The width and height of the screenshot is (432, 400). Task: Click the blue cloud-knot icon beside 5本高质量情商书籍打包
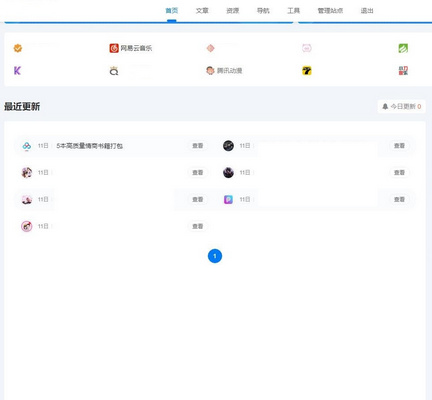point(27,146)
